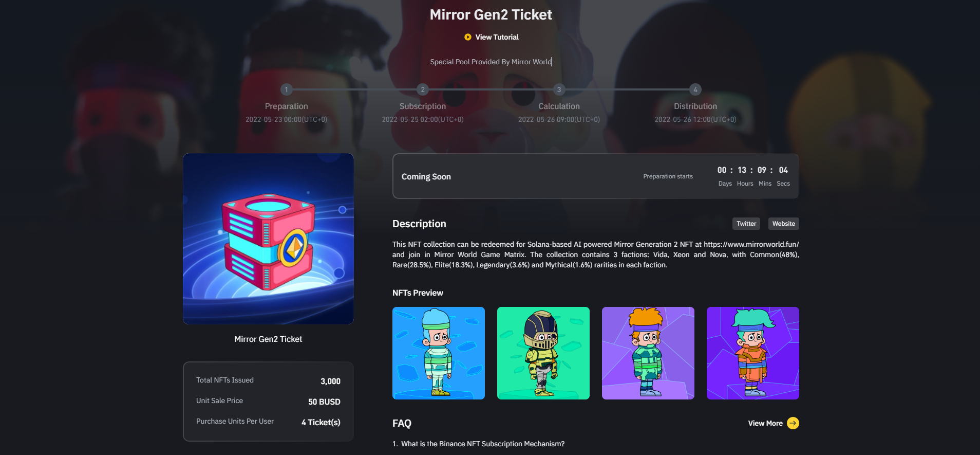980x455 pixels.
Task: Click the View More FAQ link
Action: tap(765, 423)
